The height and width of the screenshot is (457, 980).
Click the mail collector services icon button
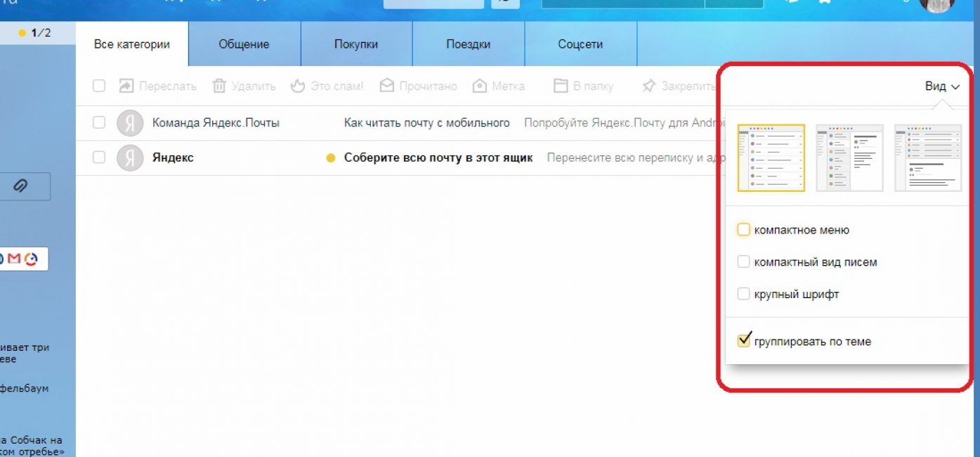[x=22, y=259]
